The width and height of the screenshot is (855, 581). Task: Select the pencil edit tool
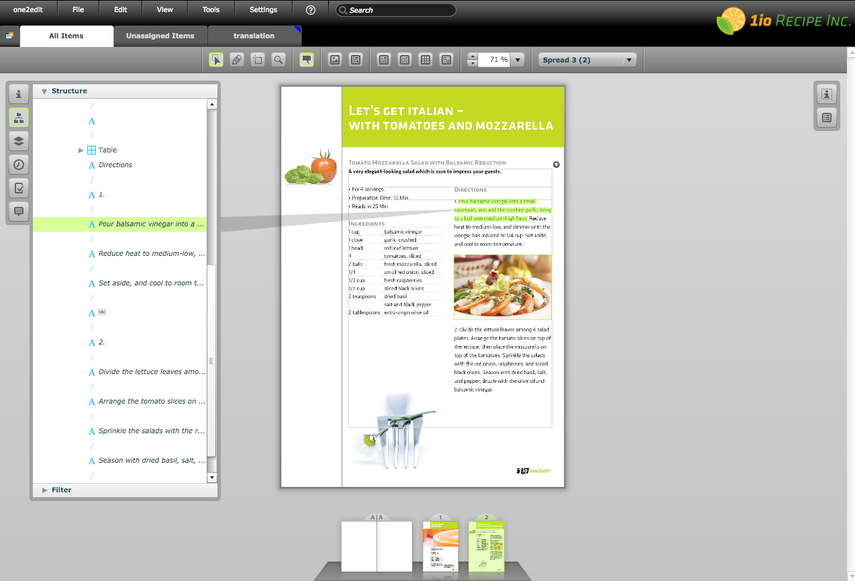(x=237, y=60)
